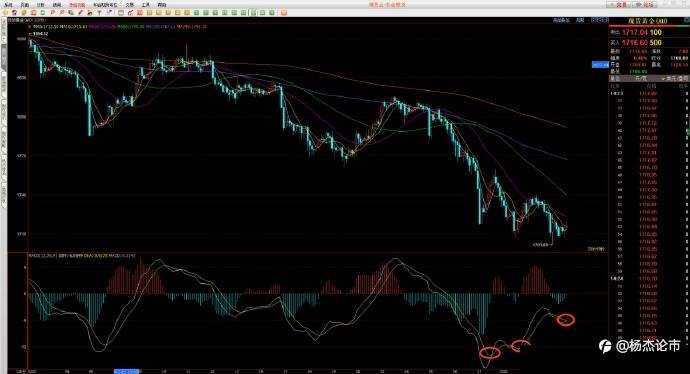The image size is (690, 374).
Task: Click the chart title above the MA line
Action: (27, 21)
